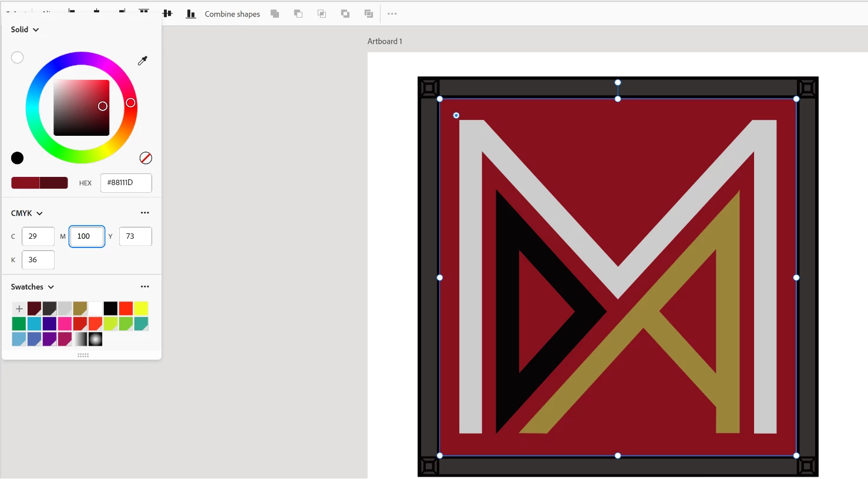Apply the Exclude Overlap combine shapes icon
This screenshot has width=868, height=479.
(345, 14)
